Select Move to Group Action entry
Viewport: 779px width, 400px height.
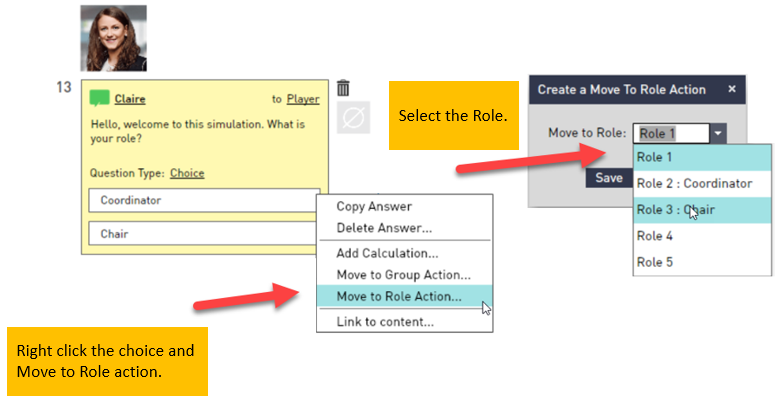(404, 274)
